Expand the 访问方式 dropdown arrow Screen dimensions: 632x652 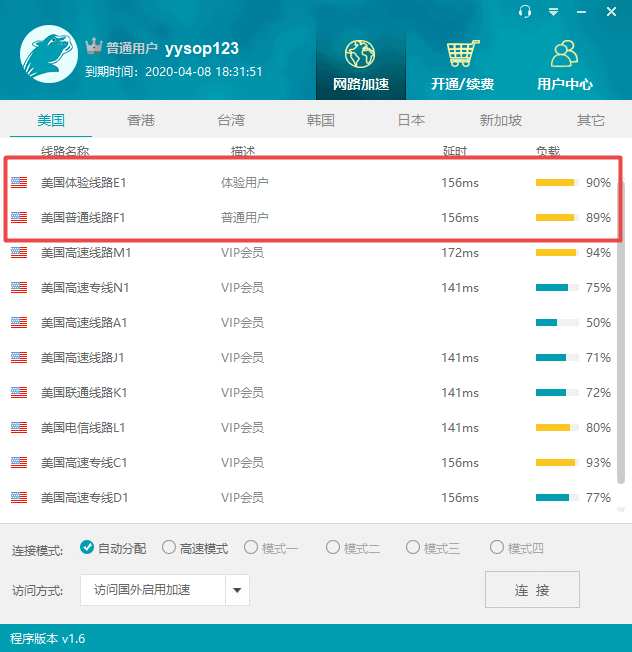click(237, 590)
